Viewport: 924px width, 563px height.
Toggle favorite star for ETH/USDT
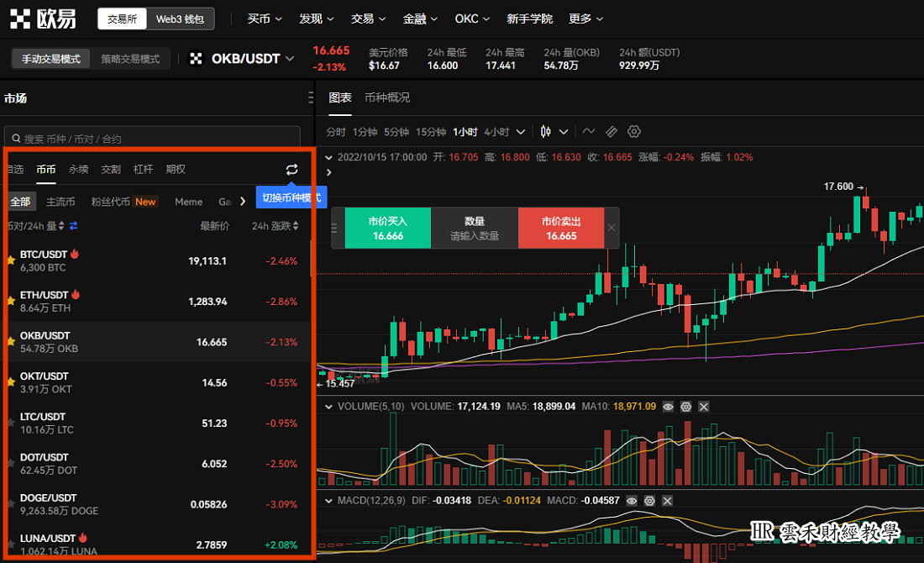(11, 301)
